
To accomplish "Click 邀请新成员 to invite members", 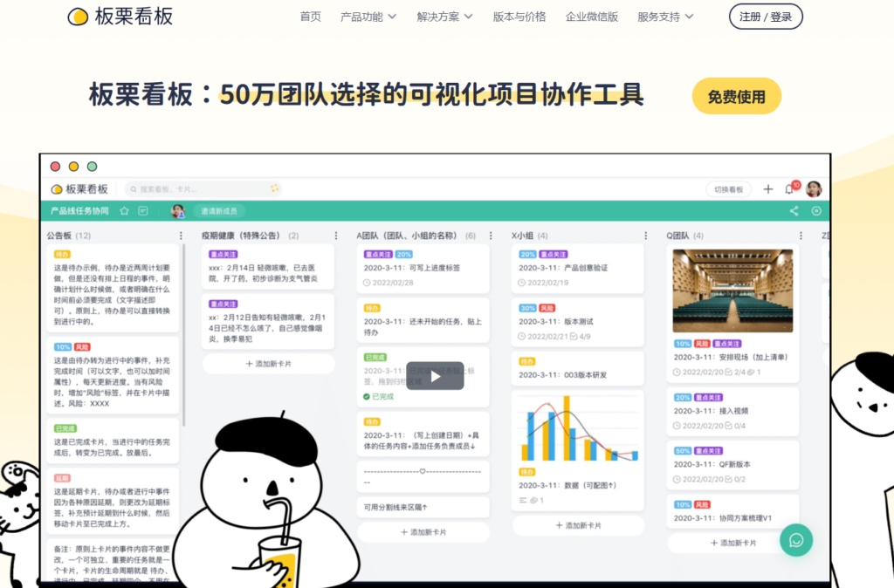I will pyautogui.click(x=219, y=211).
